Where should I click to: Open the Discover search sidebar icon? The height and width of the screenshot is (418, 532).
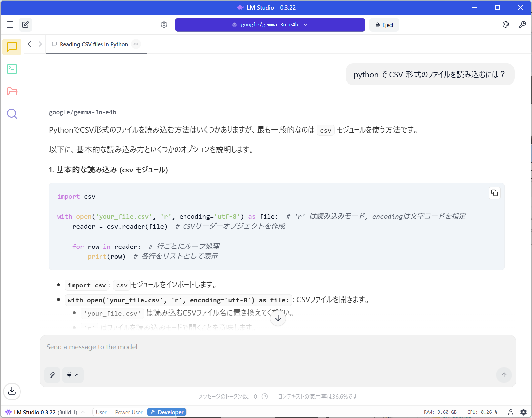pyautogui.click(x=12, y=114)
